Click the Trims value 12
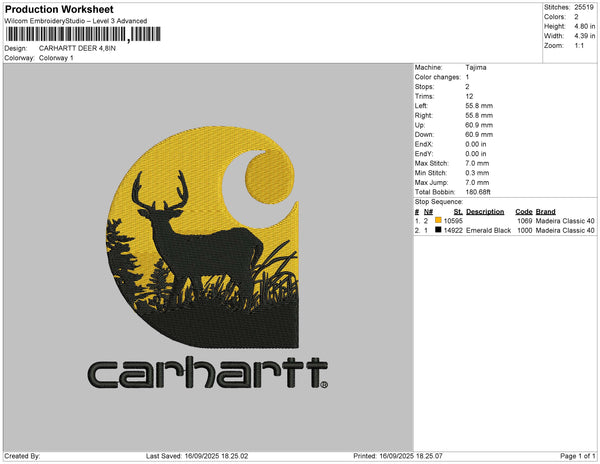Screen dimensions: 600x464 pos(469,96)
